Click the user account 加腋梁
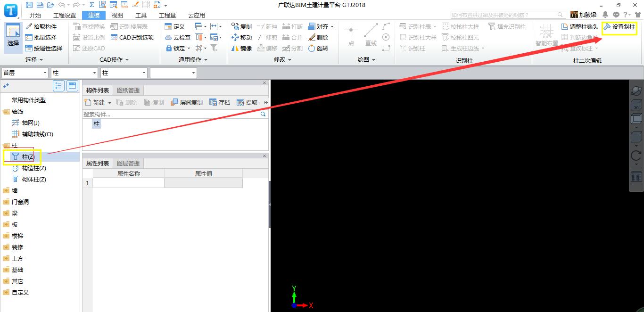Viewport: 644px width, 312px height. coord(584,15)
